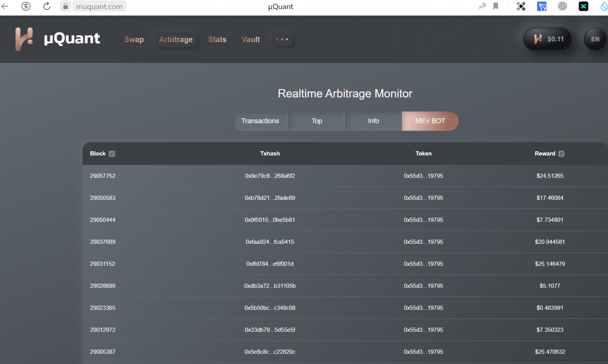Open transaction 0x9f5015...0be5b81

[270, 220]
